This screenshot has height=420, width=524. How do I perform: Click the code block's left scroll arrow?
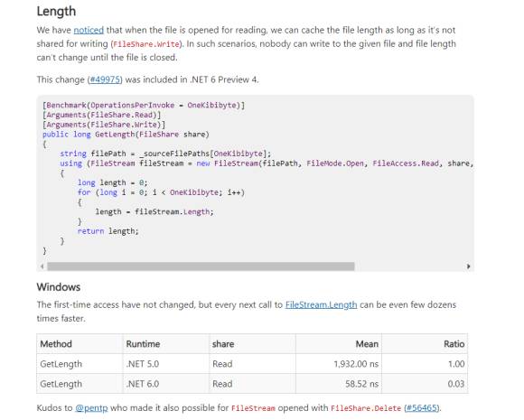(x=42, y=266)
